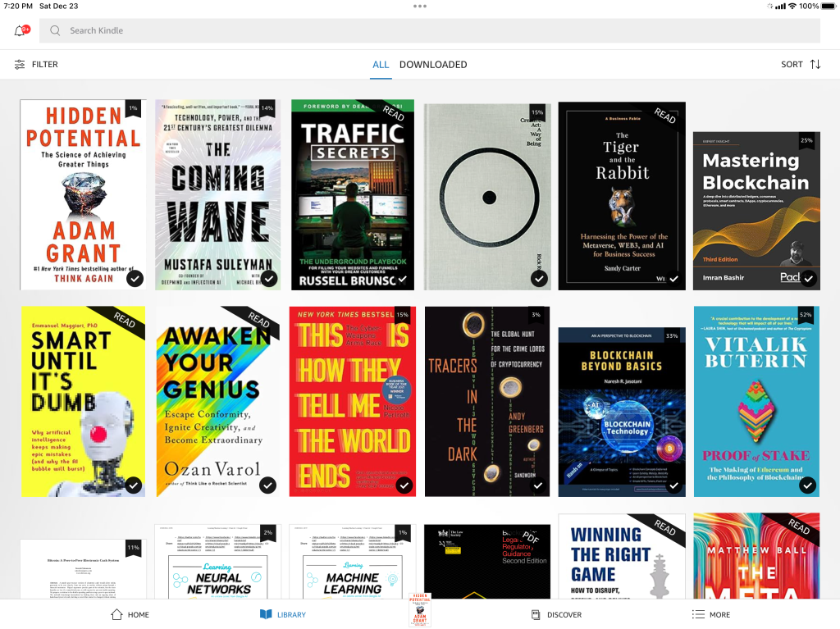Open the Mastering Blockchain book
Image resolution: width=840 pixels, height=629 pixels.
[x=756, y=210]
